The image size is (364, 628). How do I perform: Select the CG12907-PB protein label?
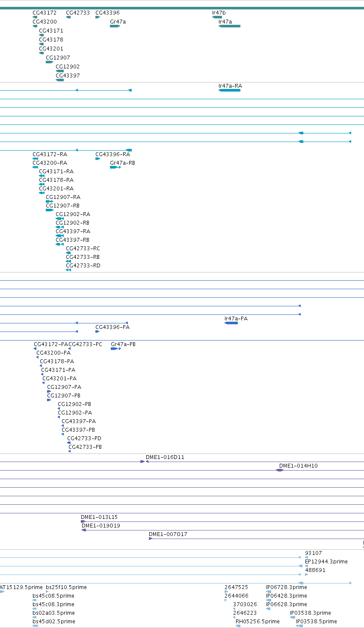click(x=64, y=396)
